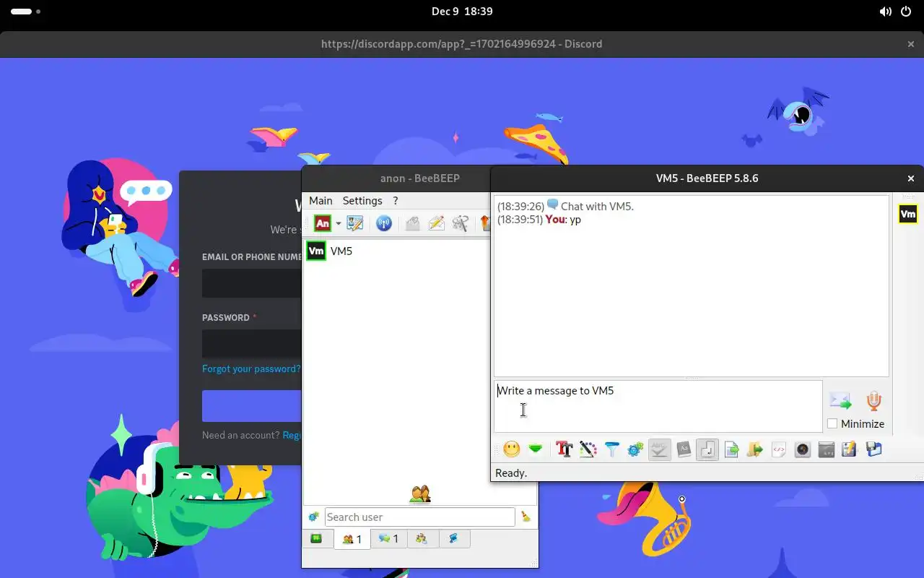Click Forgot your password link on Discord
Screen dimensions: 924x578
(x=251, y=368)
